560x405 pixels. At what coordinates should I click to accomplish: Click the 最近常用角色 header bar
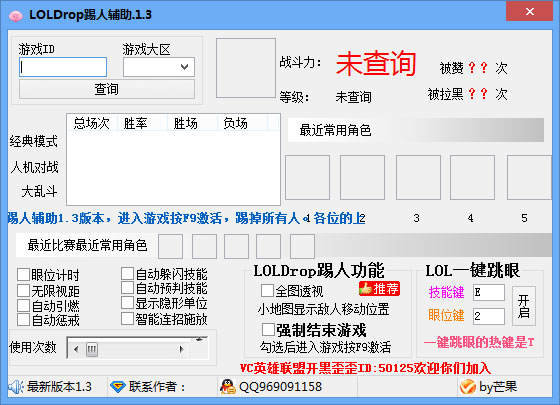pyautogui.click(x=416, y=130)
